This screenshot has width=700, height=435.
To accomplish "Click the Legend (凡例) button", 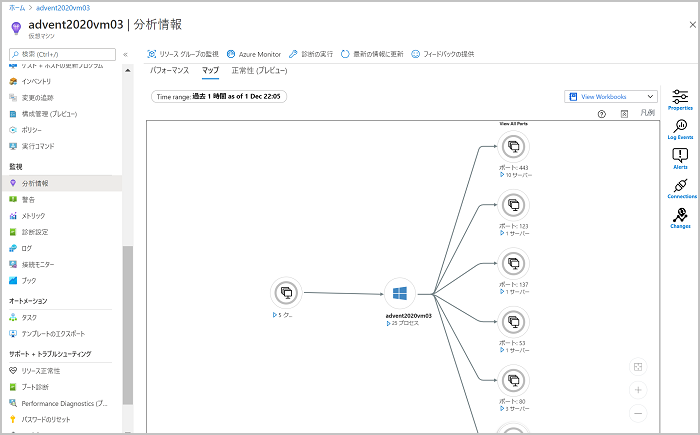I will pos(647,113).
